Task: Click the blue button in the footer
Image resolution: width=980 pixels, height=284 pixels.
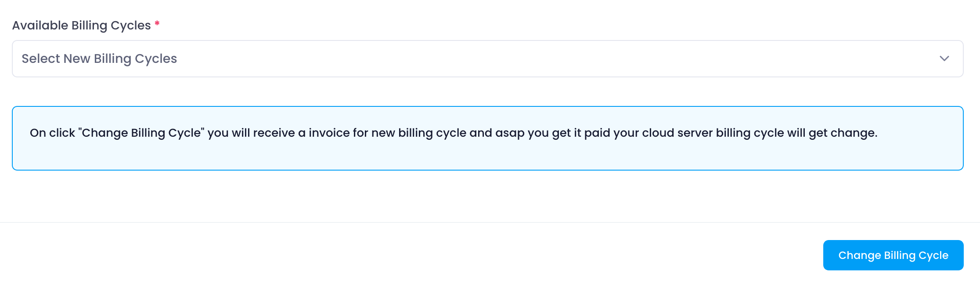Action: click(893, 255)
